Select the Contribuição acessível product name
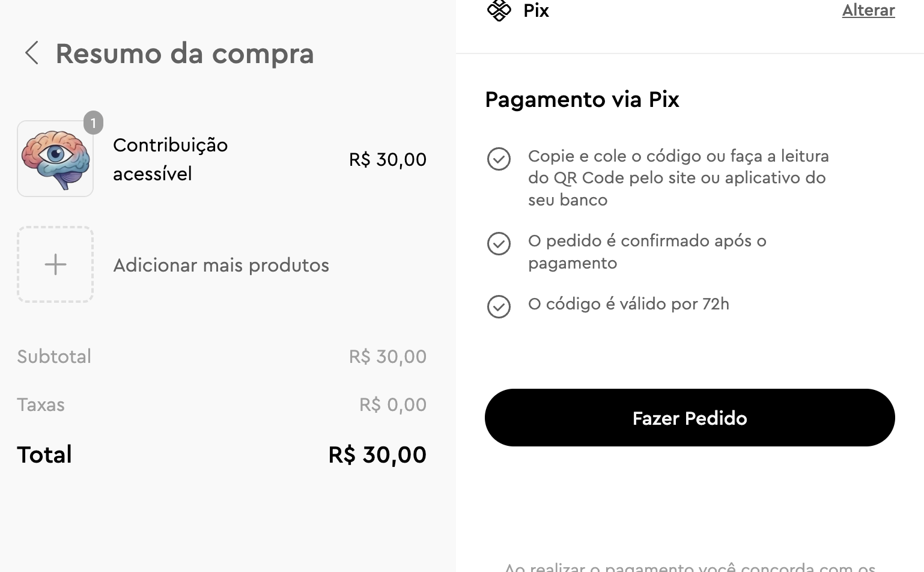Image resolution: width=924 pixels, height=572 pixels. coord(170,159)
